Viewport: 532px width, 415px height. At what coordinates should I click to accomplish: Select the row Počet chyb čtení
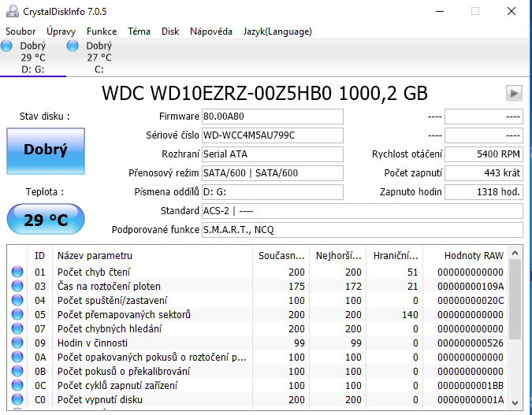[258, 272]
